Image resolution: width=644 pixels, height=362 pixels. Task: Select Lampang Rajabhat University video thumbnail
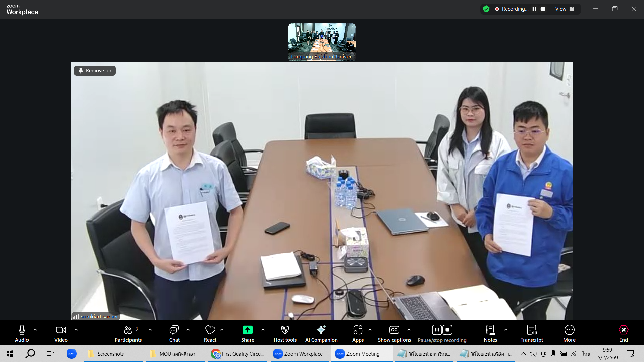pyautogui.click(x=322, y=42)
